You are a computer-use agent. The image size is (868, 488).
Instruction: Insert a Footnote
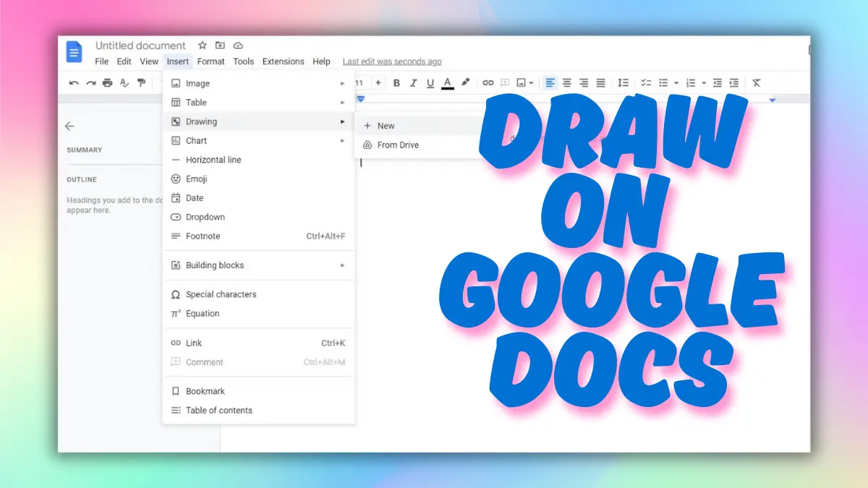click(x=259, y=236)
